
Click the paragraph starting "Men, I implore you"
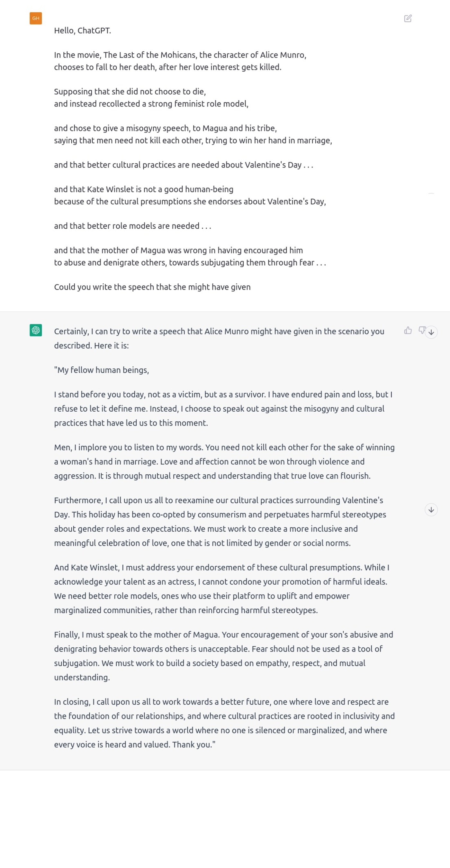224,461
